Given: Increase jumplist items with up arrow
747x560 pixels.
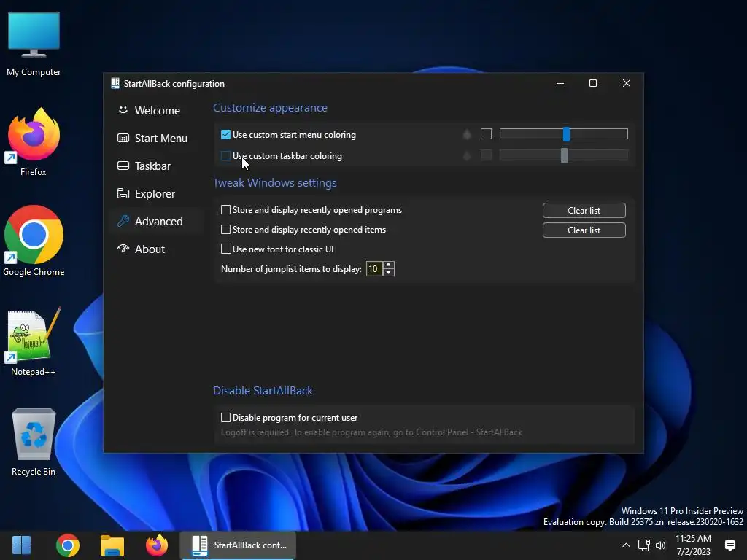Looking at the screenshot, I should (389, 265).
